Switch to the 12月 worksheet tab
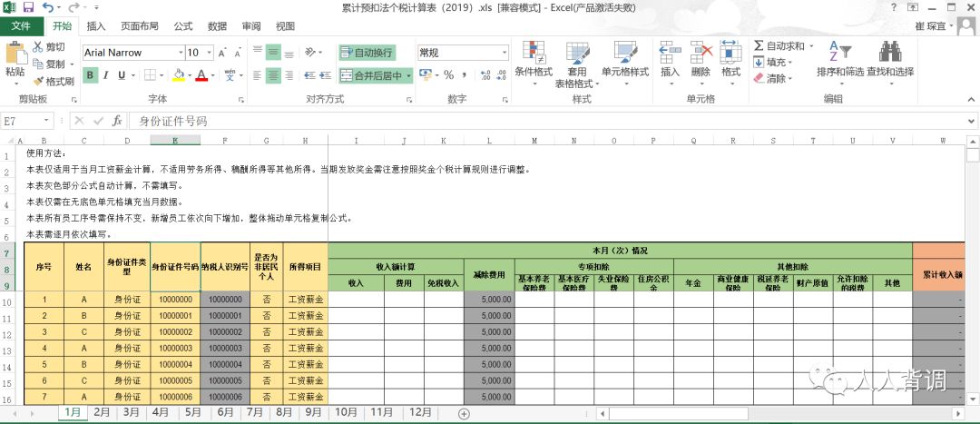Screen dimensions: 980x424 (420, 413)
